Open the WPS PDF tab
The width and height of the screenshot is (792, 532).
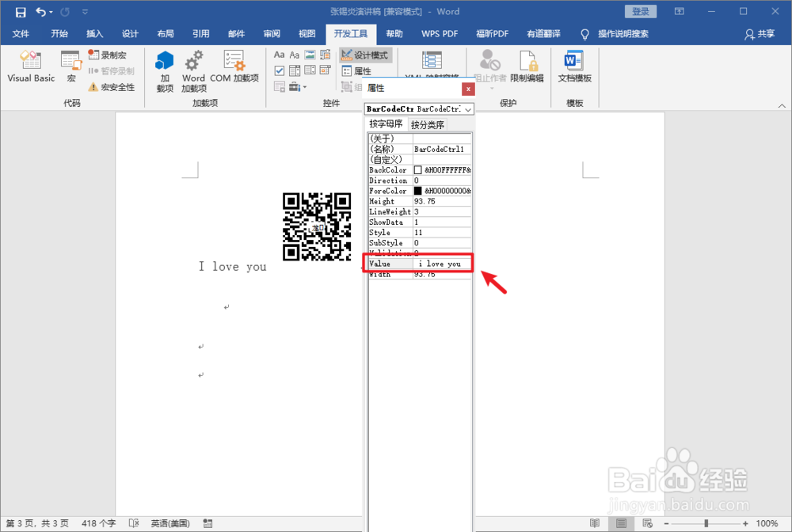pyautogui.click(x=440, y=34)
